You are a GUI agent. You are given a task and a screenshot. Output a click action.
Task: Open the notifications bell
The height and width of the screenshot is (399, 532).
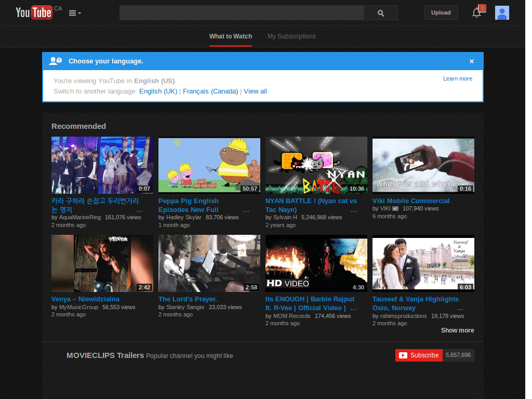pos(477,12)
